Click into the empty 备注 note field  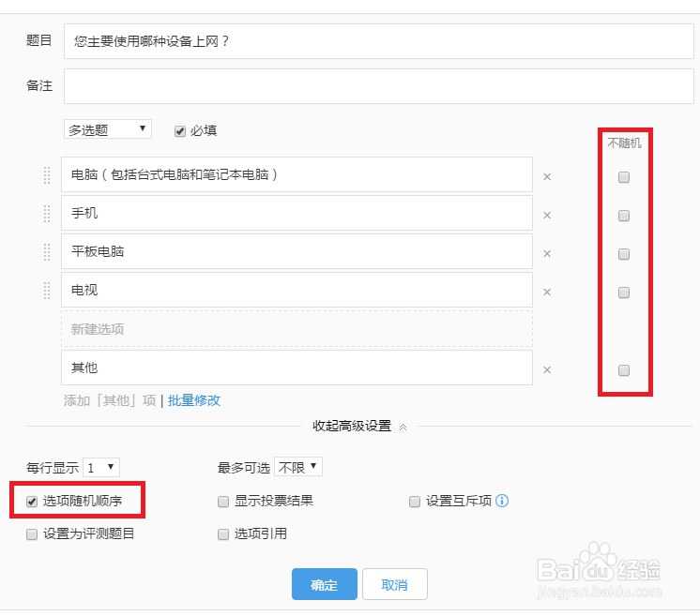(378, 86)
